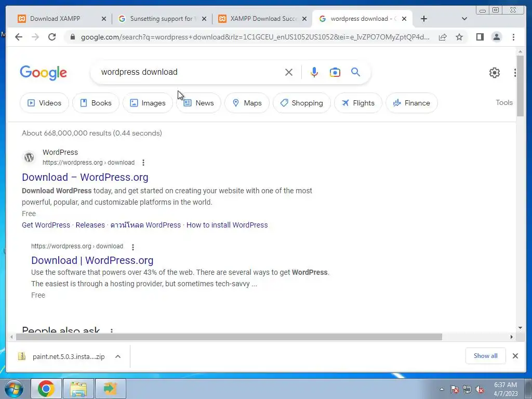Submit search with the magnifier icon
Screen dimensions: 532x399
coord(355,72)
